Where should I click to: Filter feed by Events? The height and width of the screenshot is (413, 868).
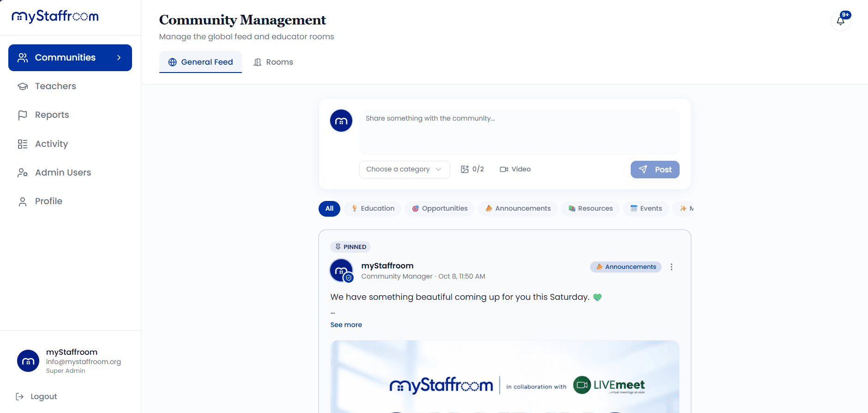(x=646, y=208)
